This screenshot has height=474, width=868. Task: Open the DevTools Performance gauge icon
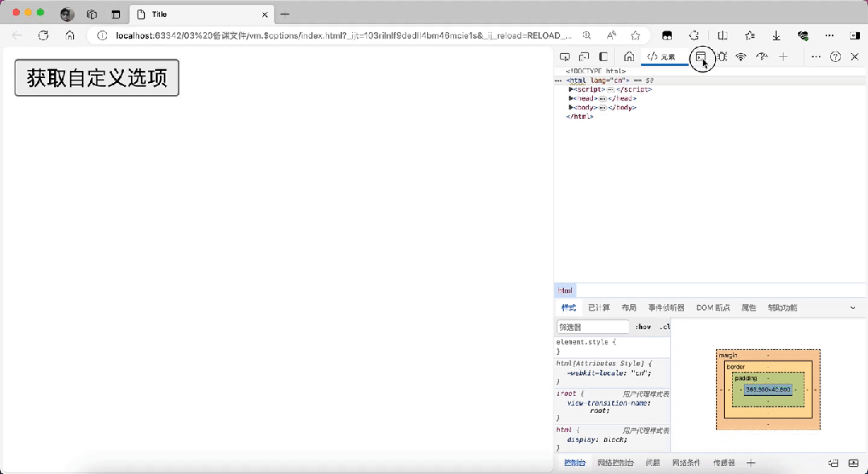[x=762, y=56]
